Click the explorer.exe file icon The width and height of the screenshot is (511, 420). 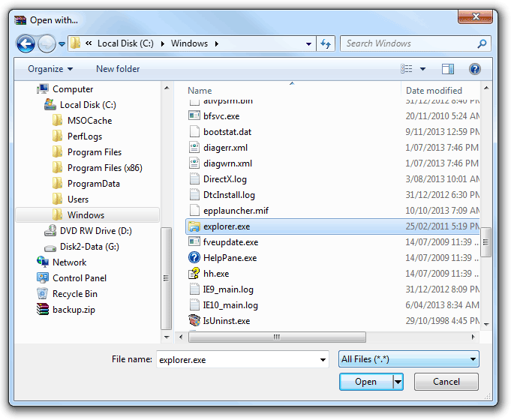pos(194,226)
